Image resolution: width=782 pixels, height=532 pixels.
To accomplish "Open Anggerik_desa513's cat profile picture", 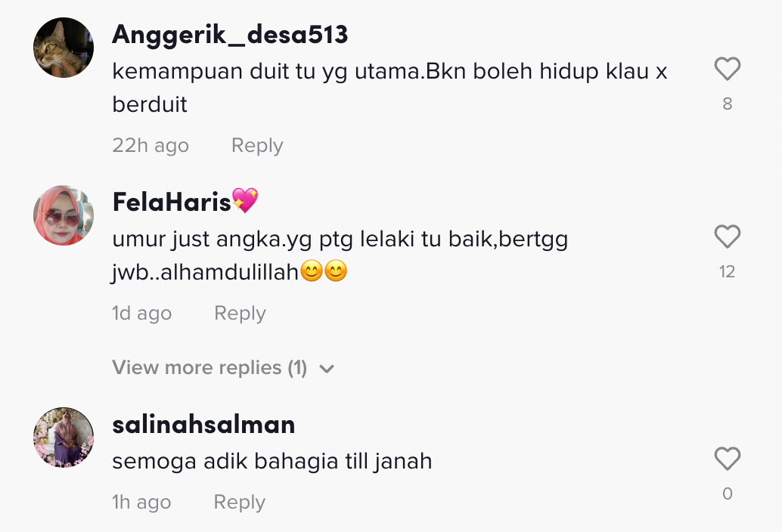I will 64,48.
